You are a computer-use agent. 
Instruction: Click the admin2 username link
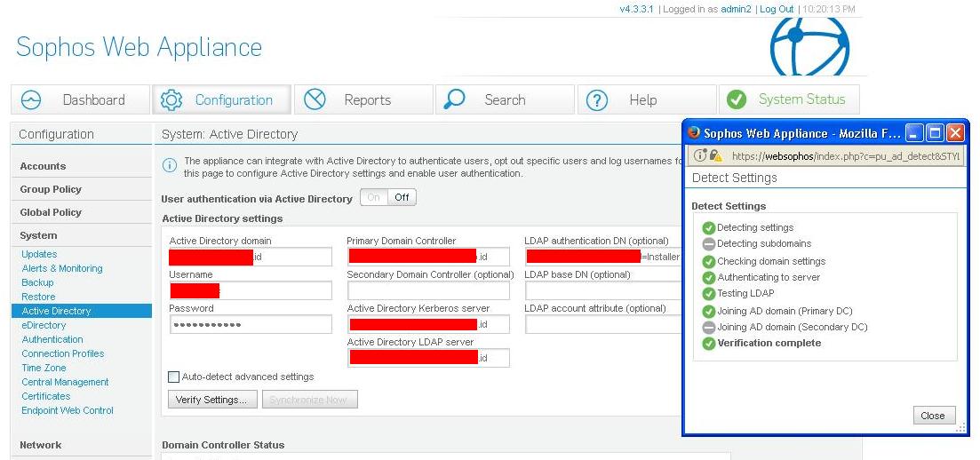click(x=736, y=10)
